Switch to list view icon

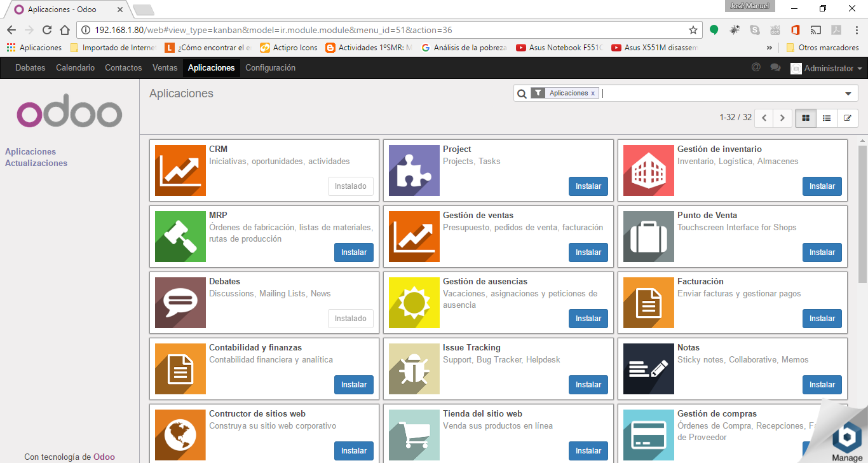pyautogui.click(x=827, y=118)
